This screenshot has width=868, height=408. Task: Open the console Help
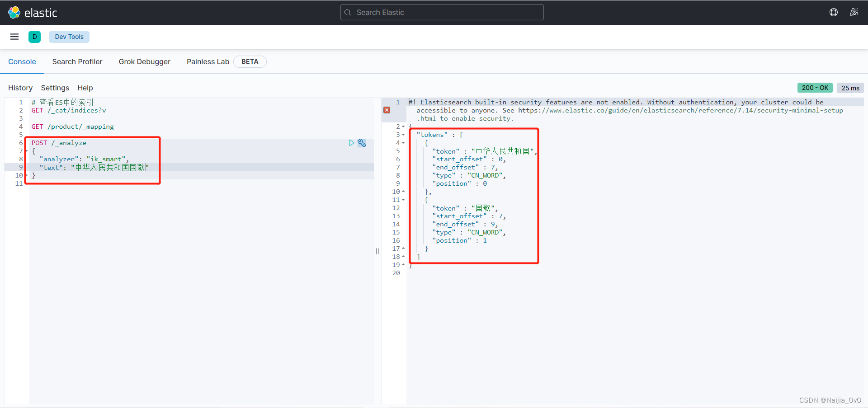click(85, 88)
